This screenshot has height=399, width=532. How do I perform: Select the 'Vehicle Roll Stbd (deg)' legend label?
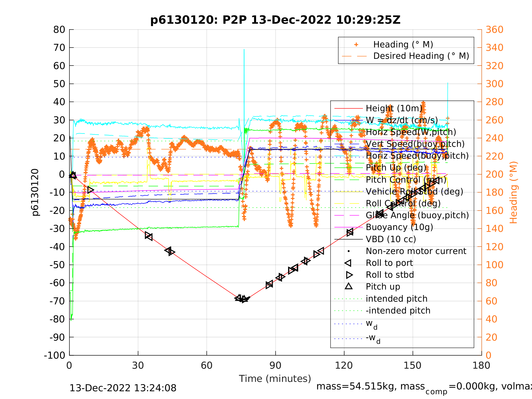point(414,192)
